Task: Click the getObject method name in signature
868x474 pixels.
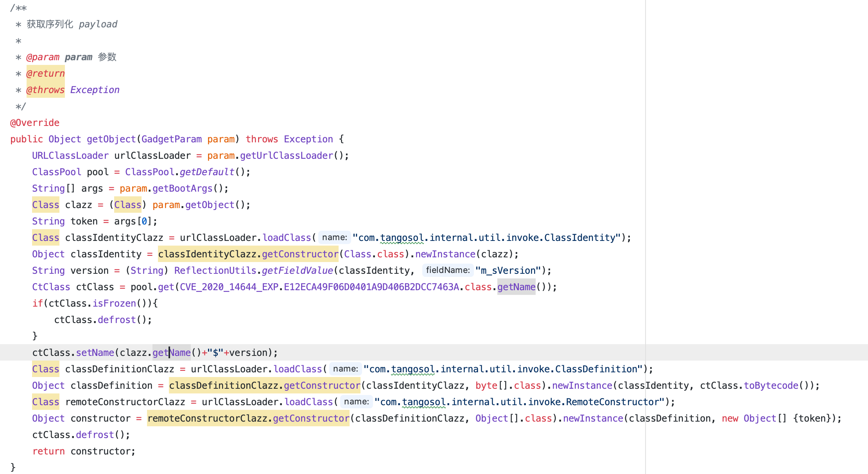Action: pyautogui.click(x=111, y=139)
